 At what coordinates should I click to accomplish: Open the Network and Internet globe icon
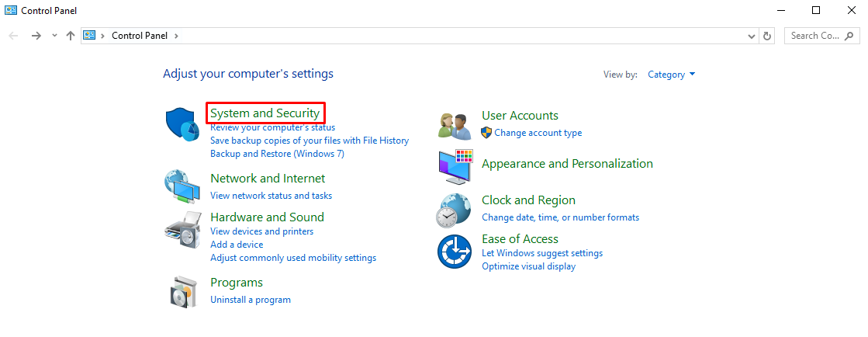pos(183,187)
